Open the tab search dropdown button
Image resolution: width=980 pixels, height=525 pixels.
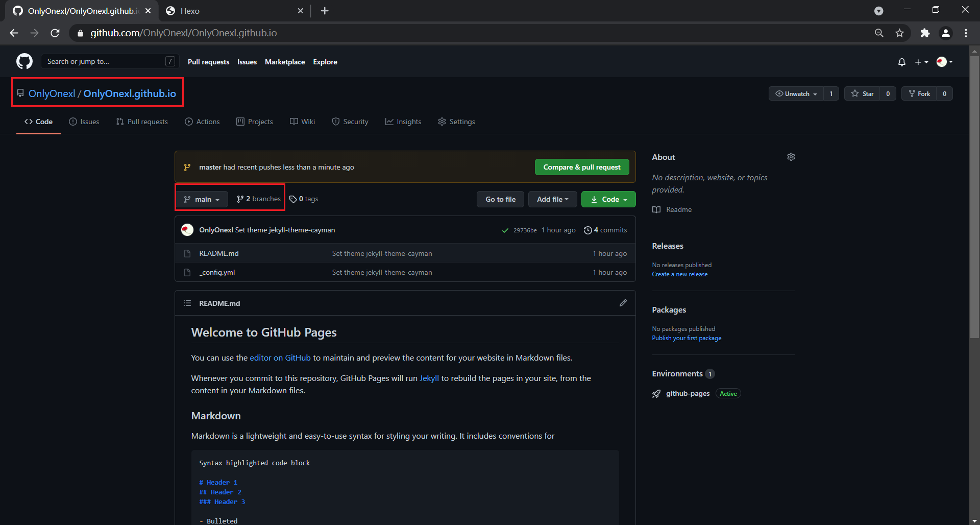coord(878,11)
